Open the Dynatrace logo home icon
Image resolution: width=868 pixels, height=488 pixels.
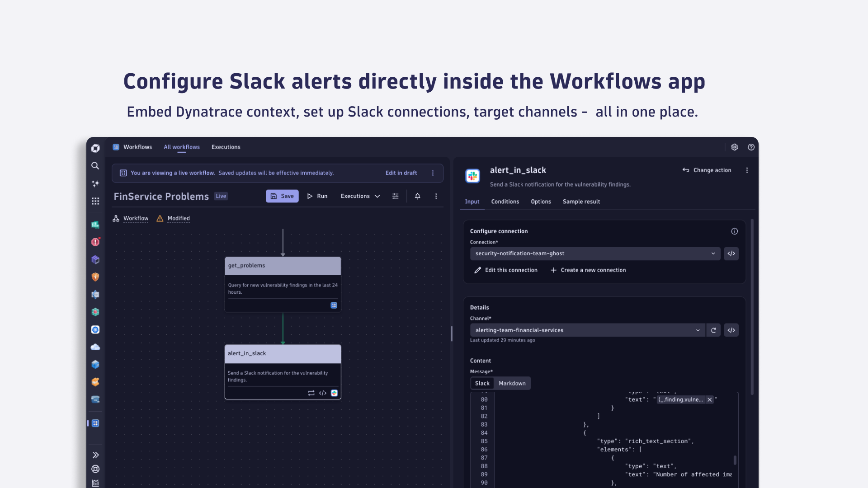click(x=95, y=148)
